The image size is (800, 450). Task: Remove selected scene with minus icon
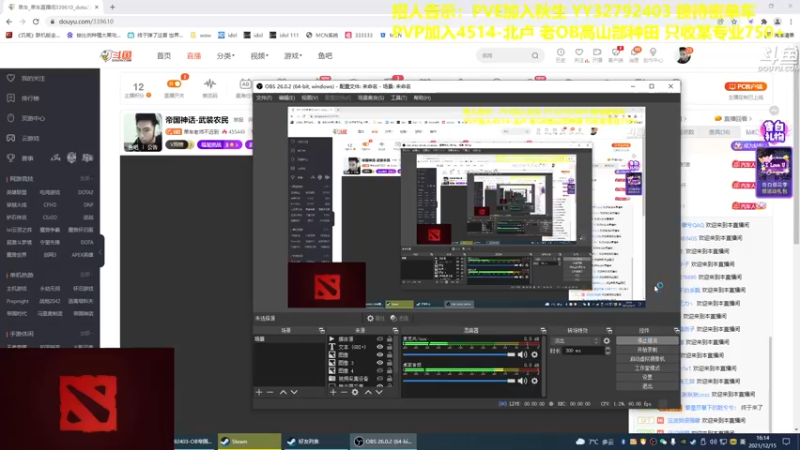tap(270, 392)
